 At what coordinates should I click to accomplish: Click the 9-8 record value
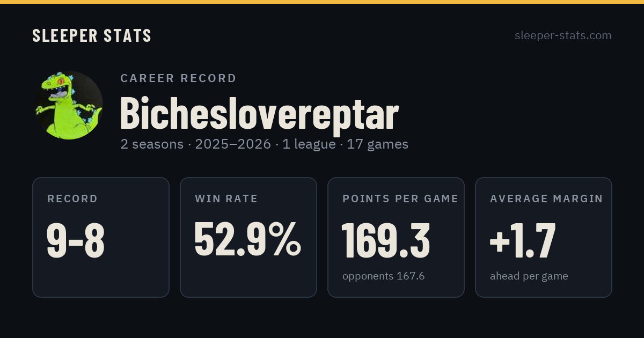(76, 240)
